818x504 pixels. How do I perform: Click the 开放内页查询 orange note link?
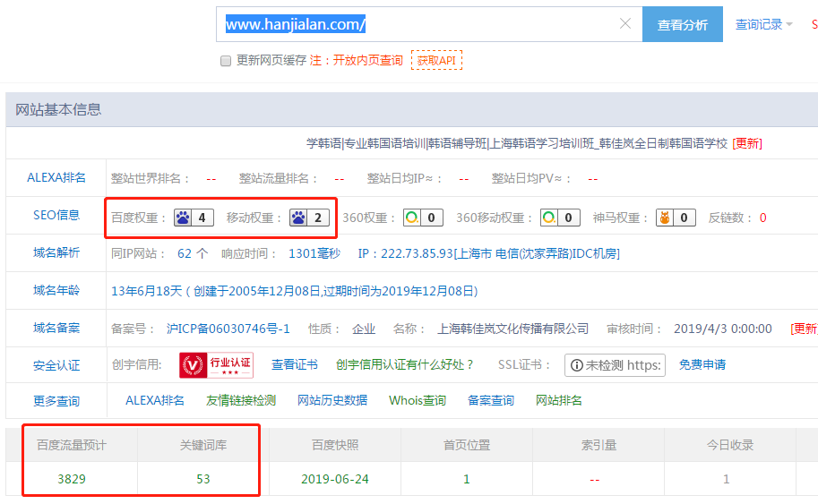point(368,61)
